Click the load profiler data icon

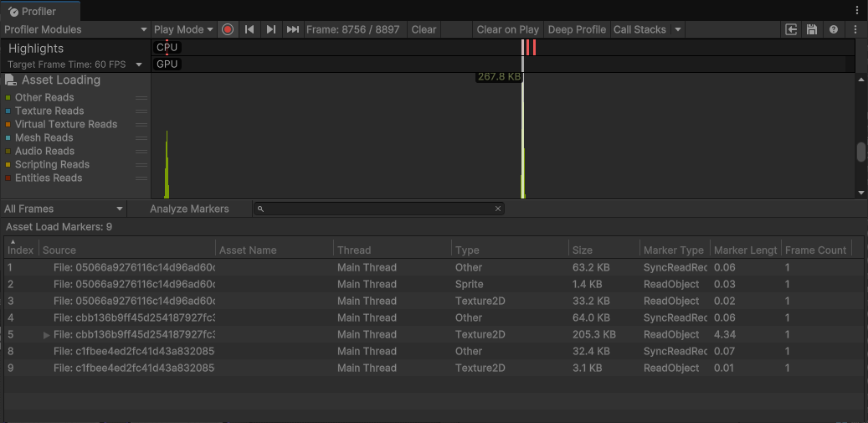tap(791, 29)
